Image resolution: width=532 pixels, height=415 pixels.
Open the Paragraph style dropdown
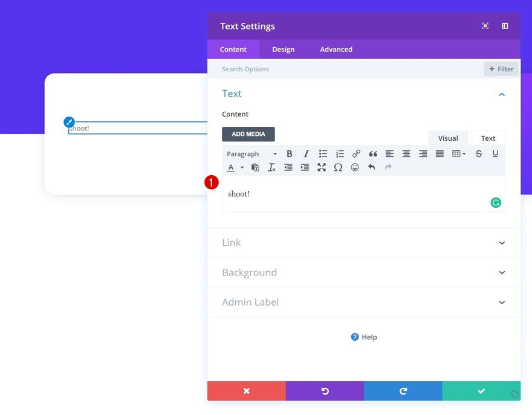point(251,153)
